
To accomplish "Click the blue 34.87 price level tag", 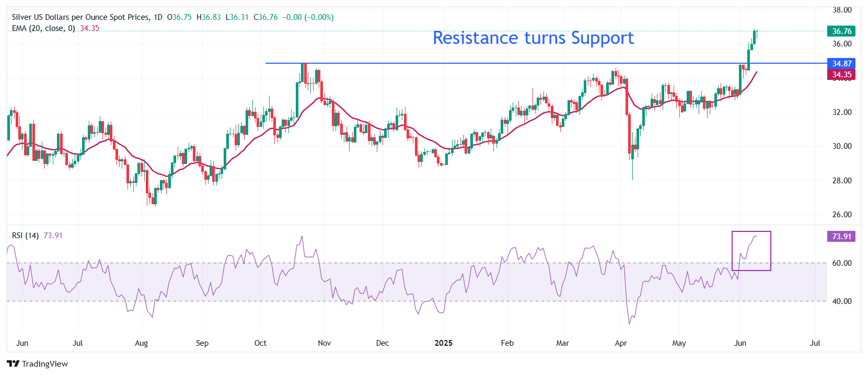I will (x=841, y=64).
